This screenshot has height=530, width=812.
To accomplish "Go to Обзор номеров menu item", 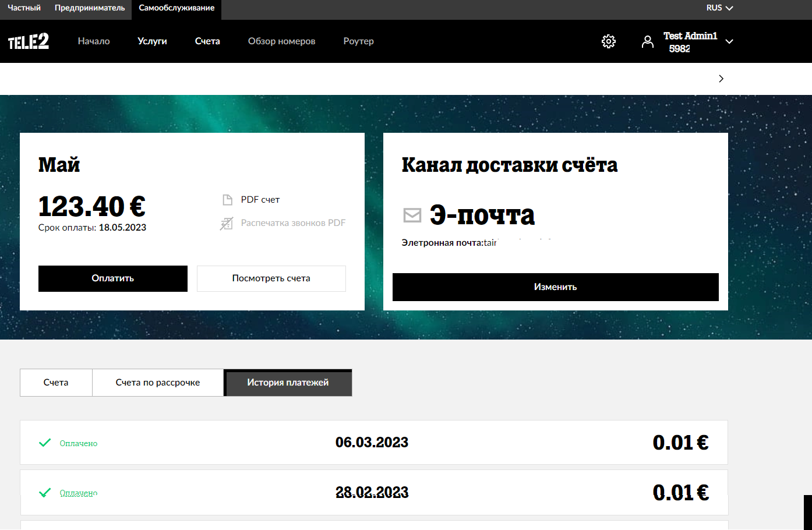I will (281, 41).
